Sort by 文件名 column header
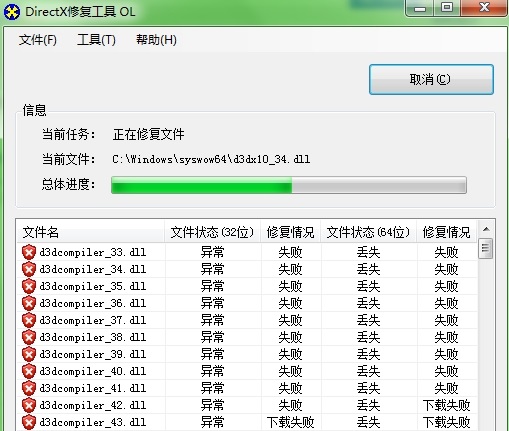 [x=90, y=232]
